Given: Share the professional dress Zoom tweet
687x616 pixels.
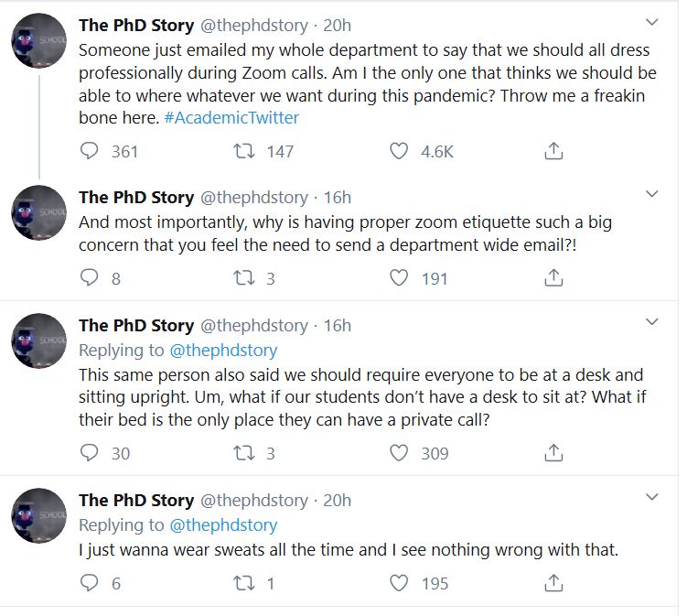Looking at the screenshot, I should coord(553,151).
